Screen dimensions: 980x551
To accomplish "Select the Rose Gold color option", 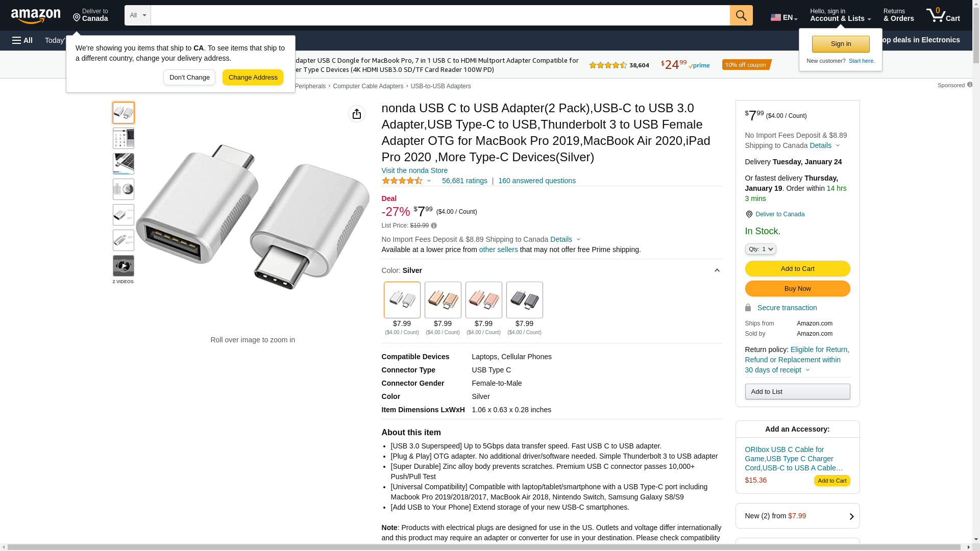I will (x=483, y=300).
